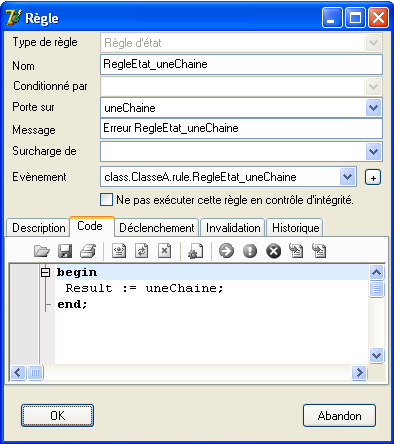Click the Message input field

coord(241,128)
